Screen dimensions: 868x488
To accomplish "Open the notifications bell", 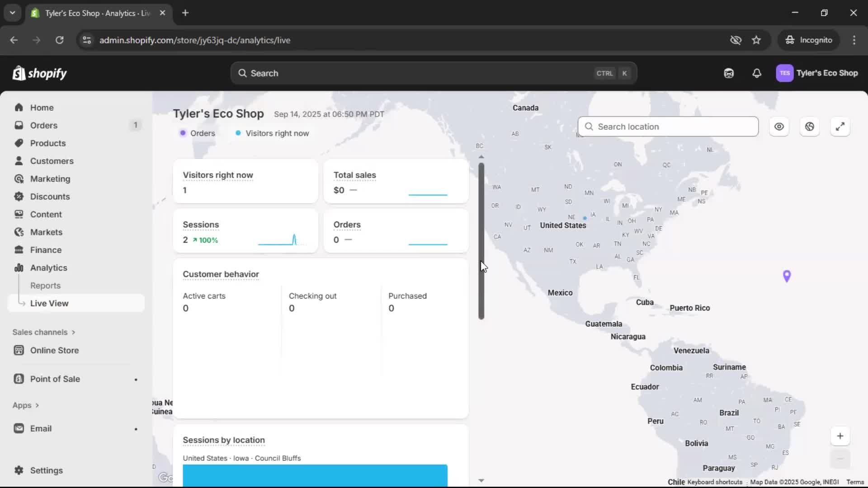I will pyautogui.click(x=757, y=73).
